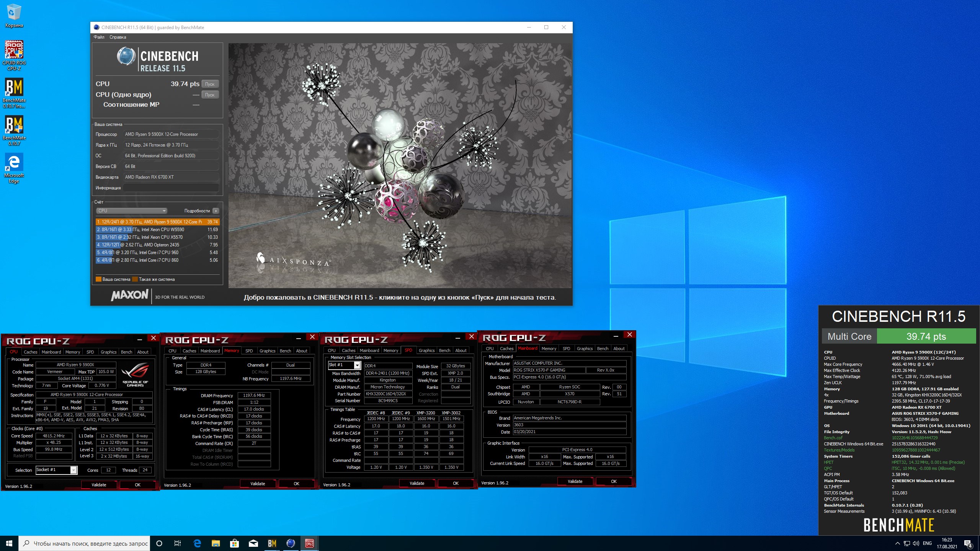
Task: Switch to BenchMate in the taskbar
Action: click(x=272, y=543)
